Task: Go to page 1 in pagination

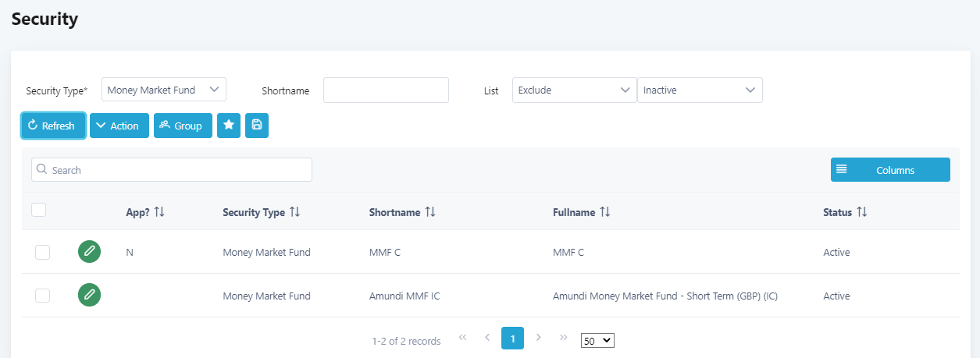Action: tap(512, 338)
